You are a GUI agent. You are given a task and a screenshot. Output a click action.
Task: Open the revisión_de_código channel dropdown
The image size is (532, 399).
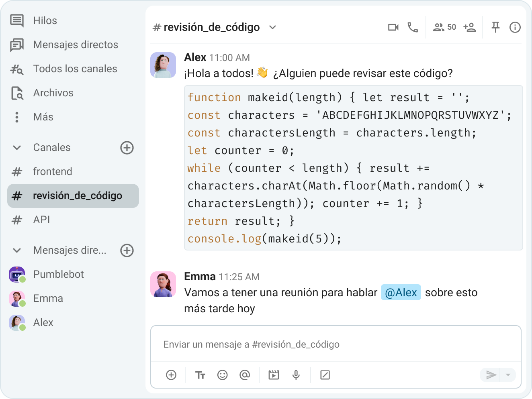coord(272,27)
